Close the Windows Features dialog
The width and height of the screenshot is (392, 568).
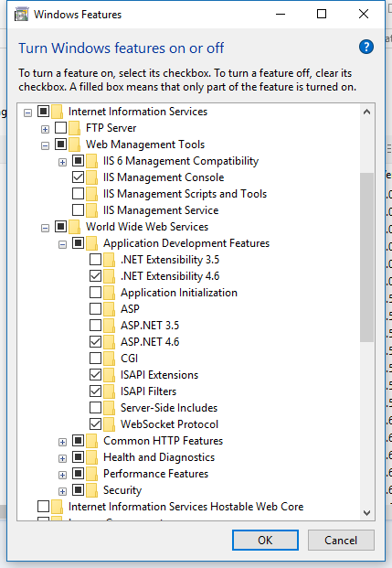tap(364, 14)
